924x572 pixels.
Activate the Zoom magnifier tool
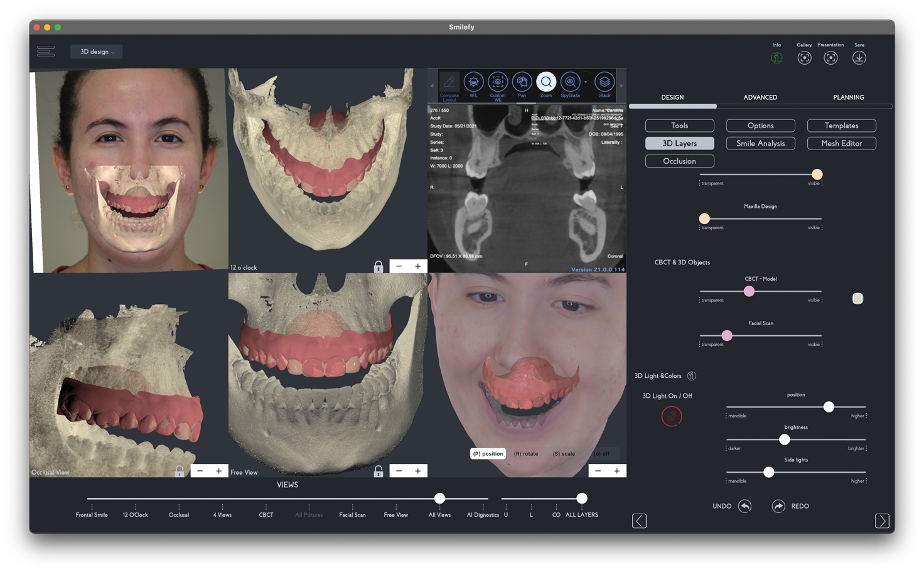[546, 82]
